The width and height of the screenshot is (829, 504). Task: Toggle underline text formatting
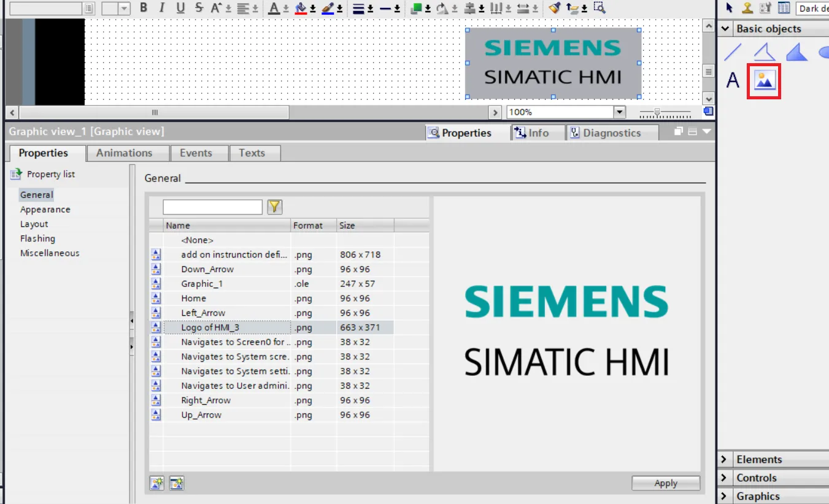coord(180,8)
